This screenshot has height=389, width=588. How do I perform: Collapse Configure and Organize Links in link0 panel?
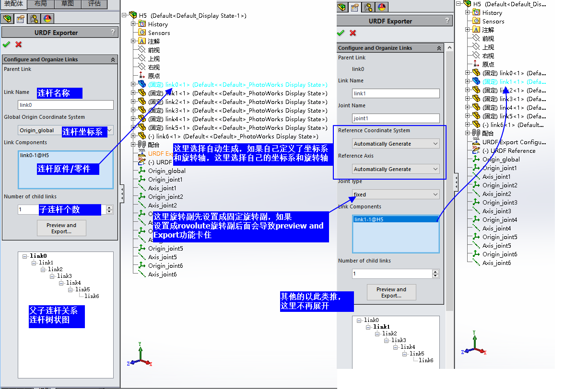[x=113, y=59]
